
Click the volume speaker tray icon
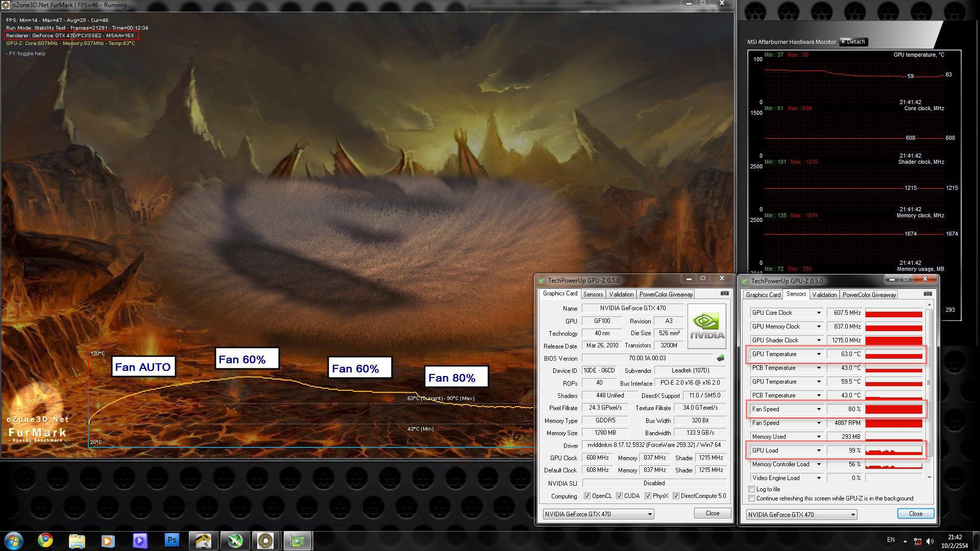click(x=929, y=541)
